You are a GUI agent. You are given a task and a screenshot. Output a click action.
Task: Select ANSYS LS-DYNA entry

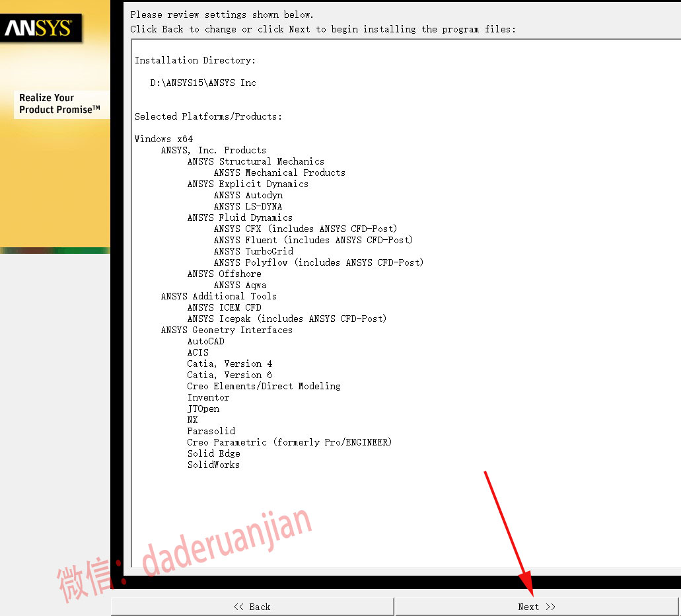[248, 206]
